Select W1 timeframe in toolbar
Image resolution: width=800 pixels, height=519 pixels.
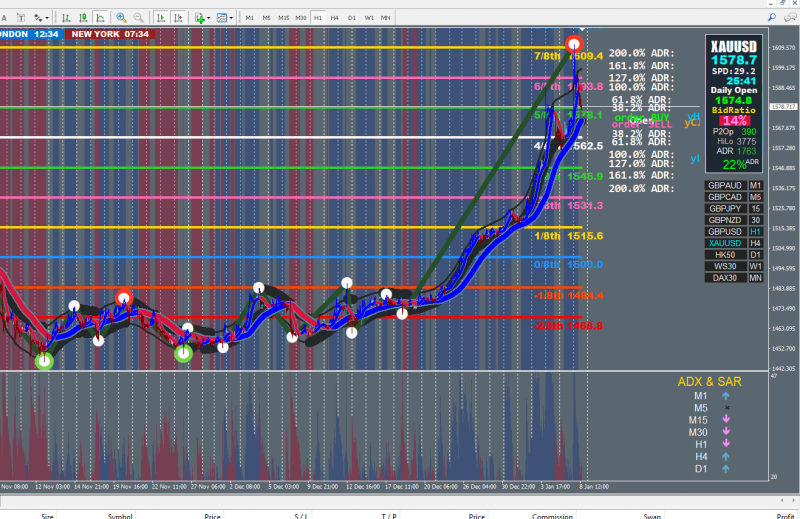[x=369, y=18]
